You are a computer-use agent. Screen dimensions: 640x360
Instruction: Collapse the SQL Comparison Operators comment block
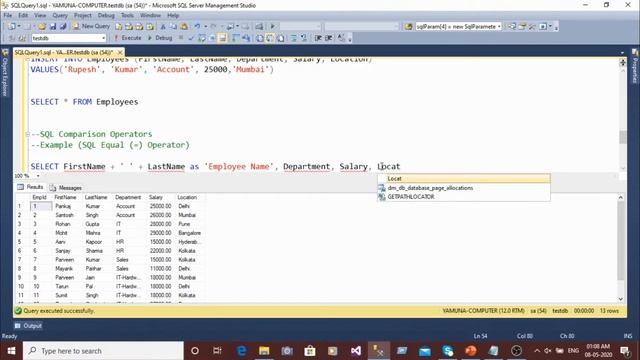pos(27,134)
